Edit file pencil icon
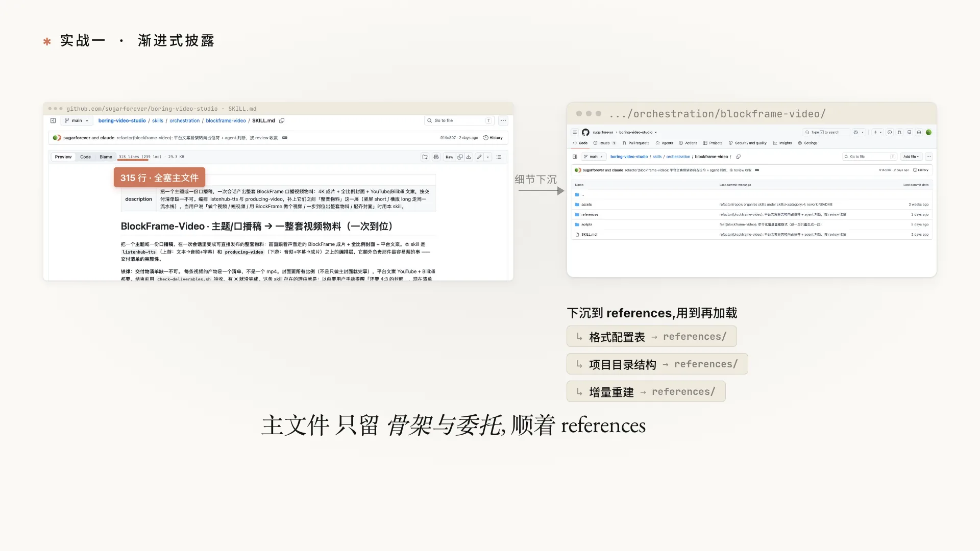This screenshot has height=551, width=980. [x=479, y=157]
